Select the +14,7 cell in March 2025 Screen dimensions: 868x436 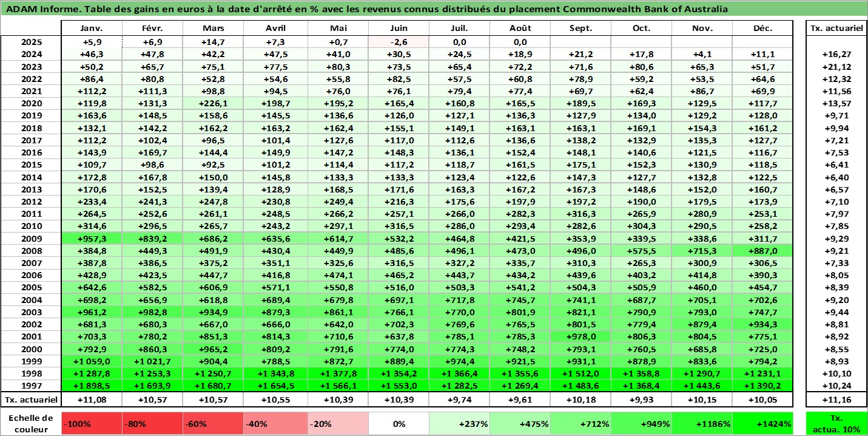tap(214, 42)
